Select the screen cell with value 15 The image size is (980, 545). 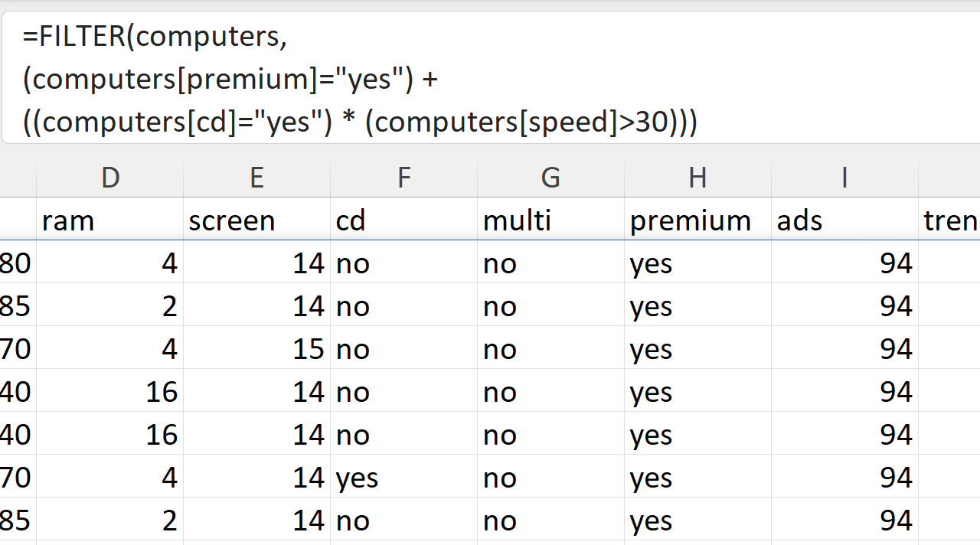click(256, 349)
